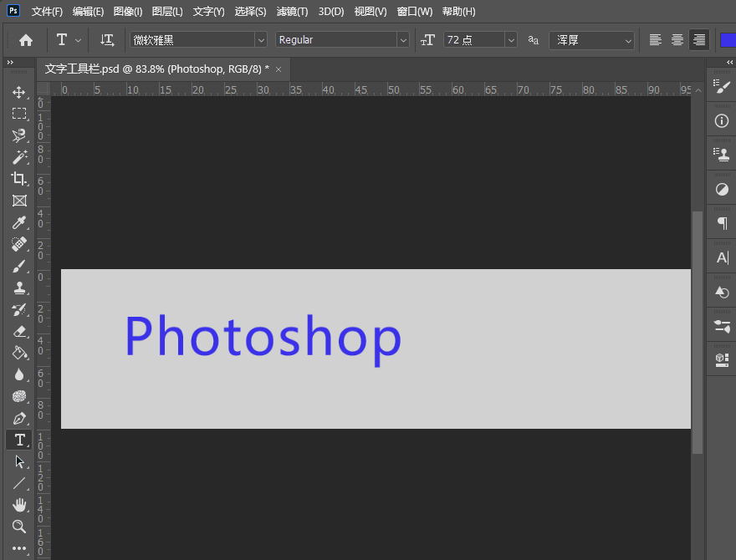Select the Lasso tool
The width and height of the screenshot is (736, 560).
coord(18,135)
